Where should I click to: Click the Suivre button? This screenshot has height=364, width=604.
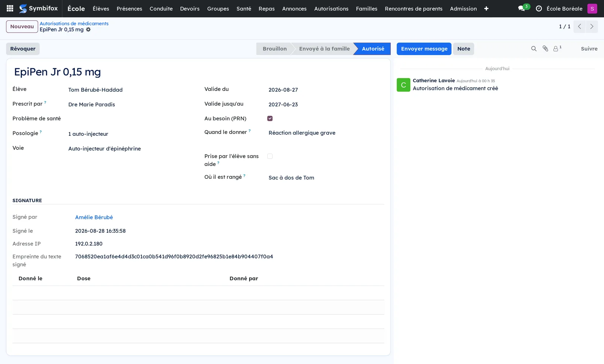(589, 49)
